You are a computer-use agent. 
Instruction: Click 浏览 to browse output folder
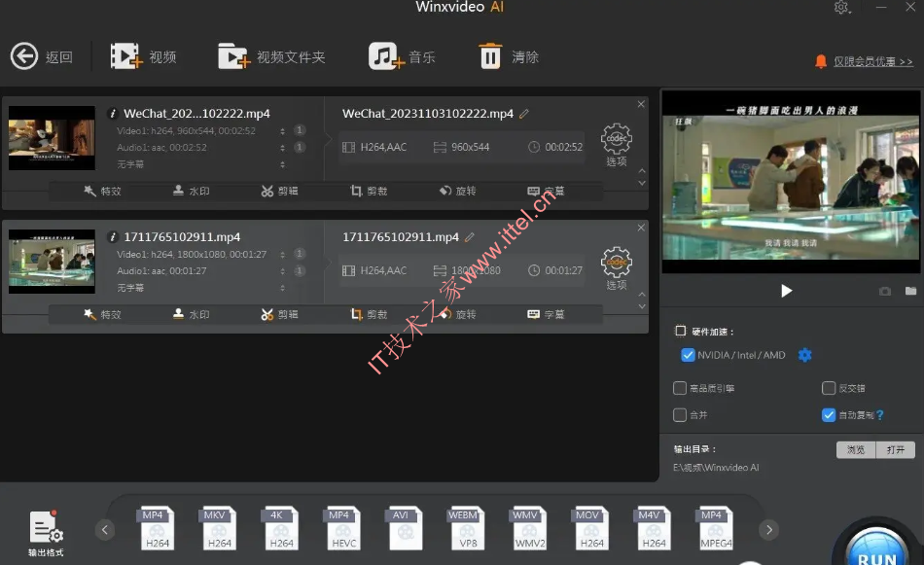856,450
